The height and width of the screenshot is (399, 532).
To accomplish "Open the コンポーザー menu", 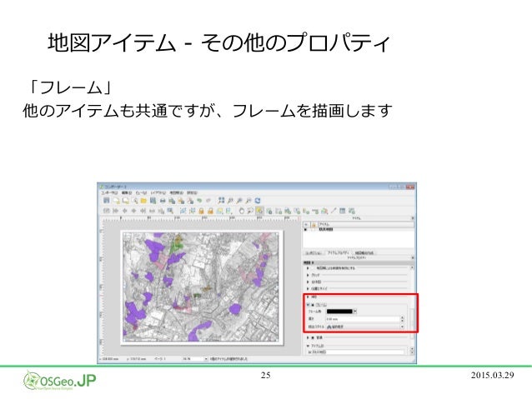I will click(x=109, y=192).
